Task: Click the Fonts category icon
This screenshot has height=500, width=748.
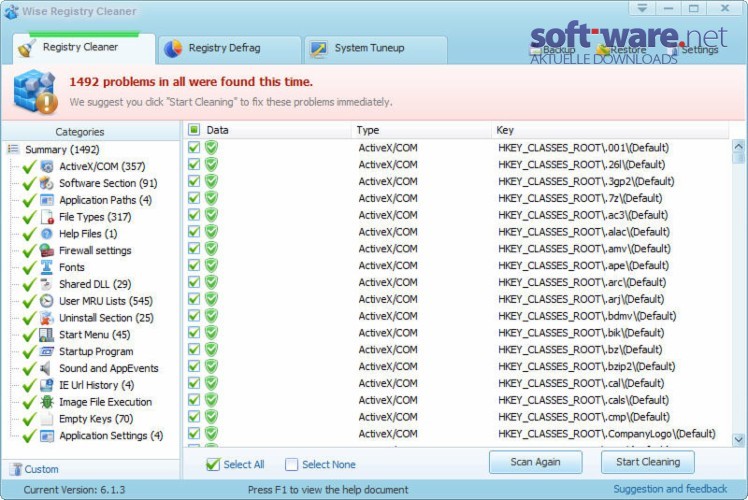Action: tap(47, 267)
